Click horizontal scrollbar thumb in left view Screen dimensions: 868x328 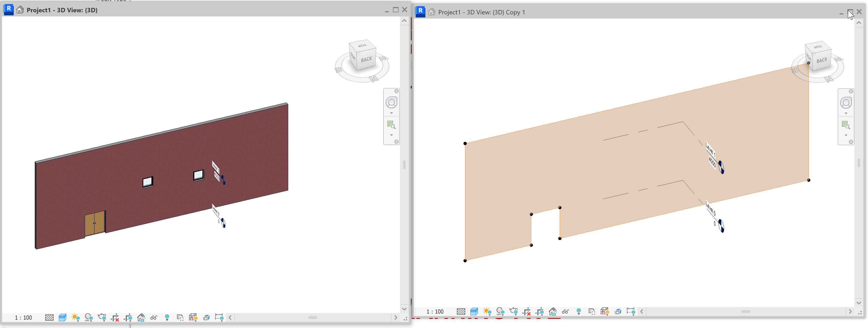(x=312, y=317)
